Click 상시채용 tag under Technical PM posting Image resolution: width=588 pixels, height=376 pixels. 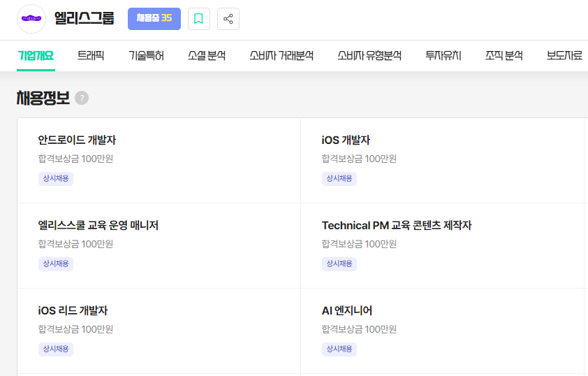[339, 263]
